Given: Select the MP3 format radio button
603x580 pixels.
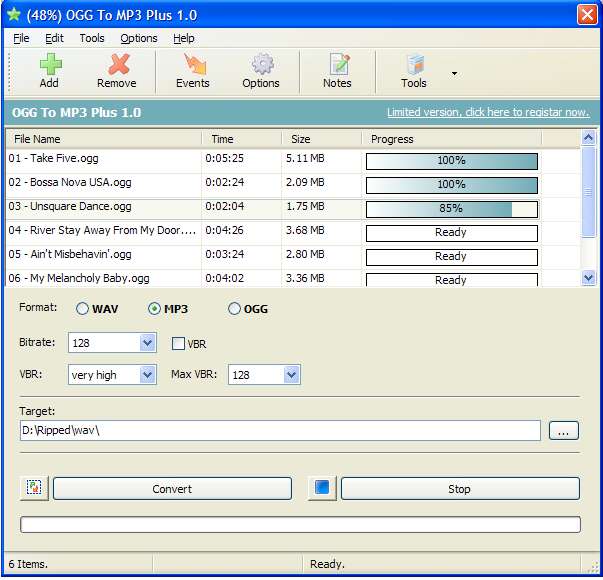Looking at the screenshot, I should tap(154, 308).
